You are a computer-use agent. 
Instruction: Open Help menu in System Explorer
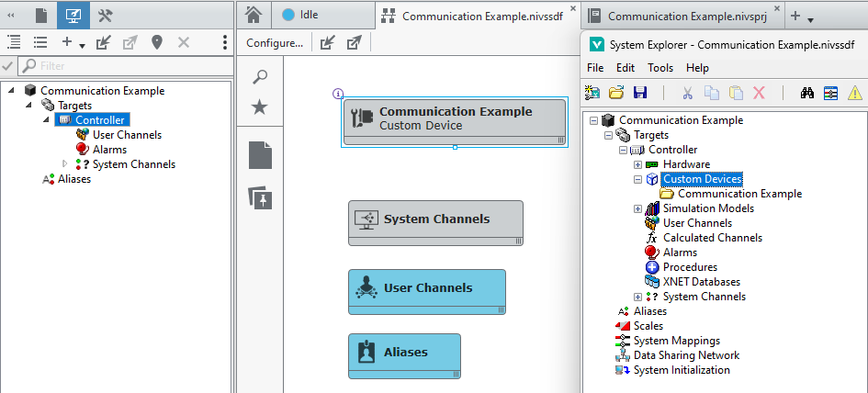pos(697,68)
